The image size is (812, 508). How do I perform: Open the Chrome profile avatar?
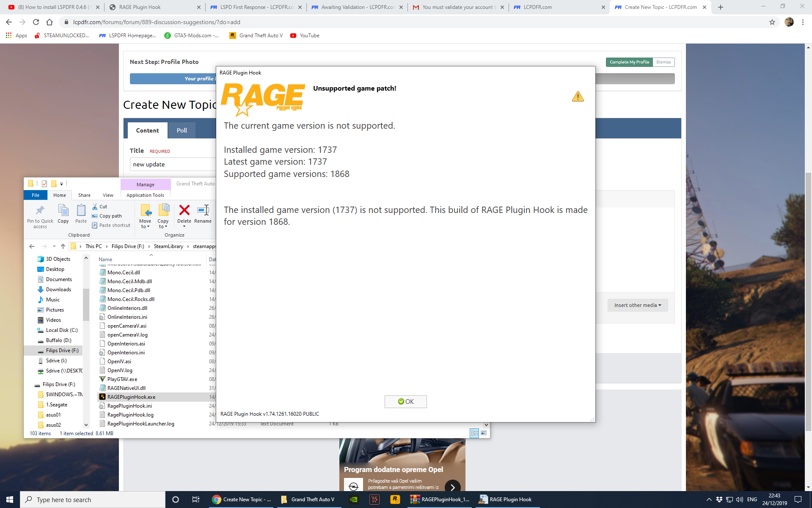789,22
